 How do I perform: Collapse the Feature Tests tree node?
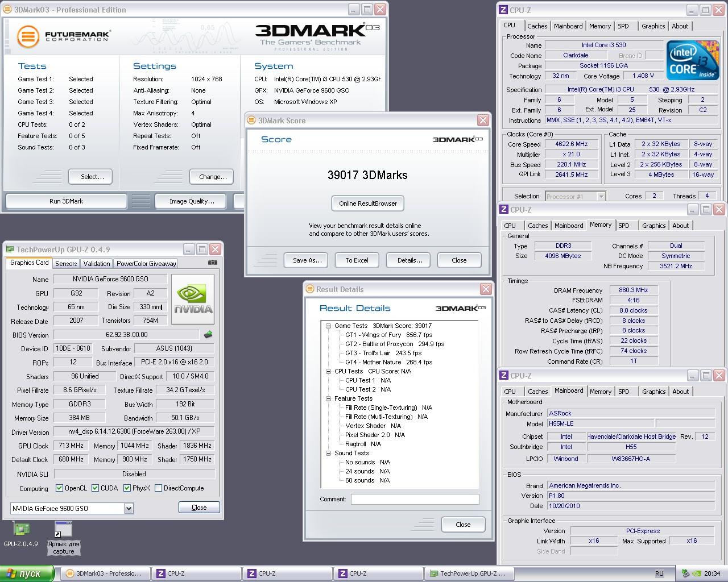[328, 398]
